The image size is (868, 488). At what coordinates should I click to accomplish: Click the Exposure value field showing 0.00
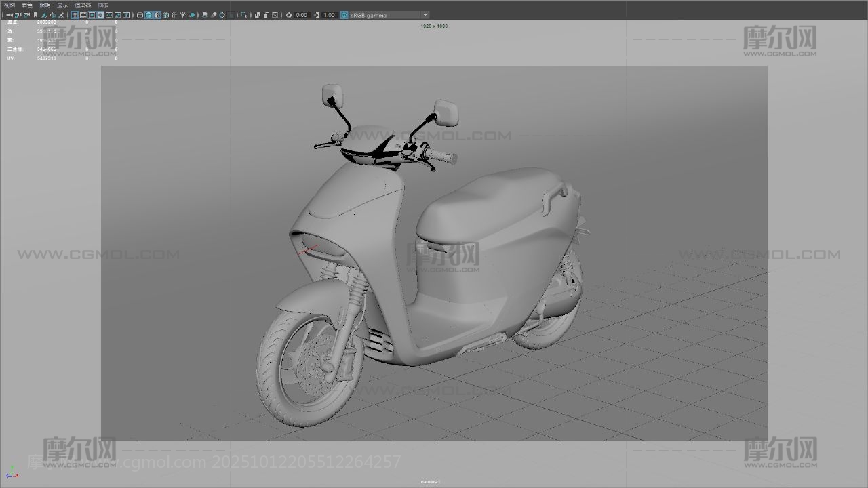[302, 15]
